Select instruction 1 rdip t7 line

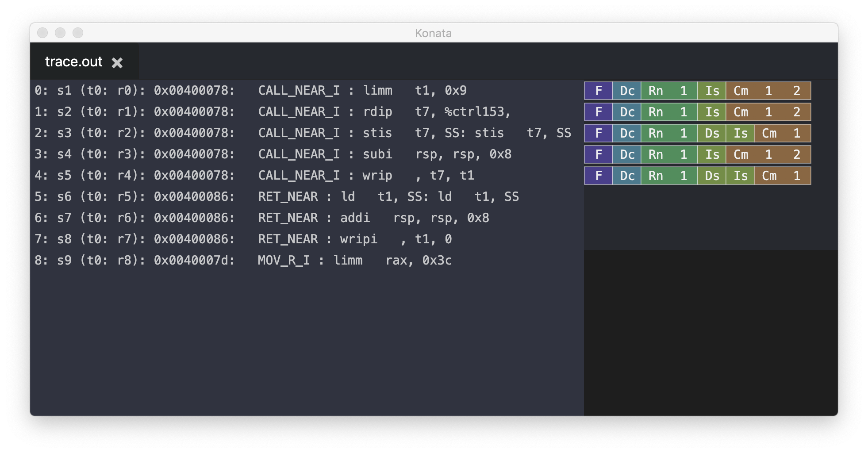pyautogui.click(x=273, y=112)
